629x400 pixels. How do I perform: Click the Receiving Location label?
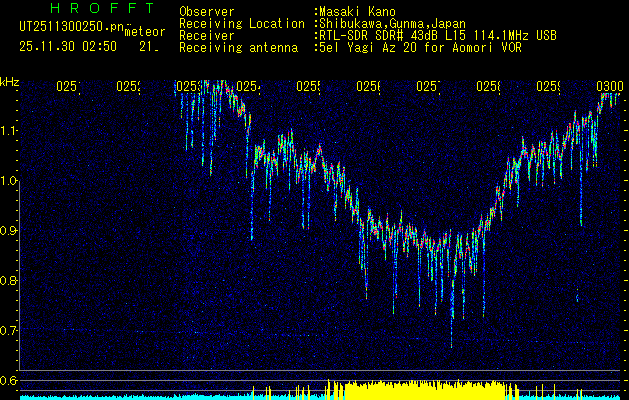click(242, 24)
